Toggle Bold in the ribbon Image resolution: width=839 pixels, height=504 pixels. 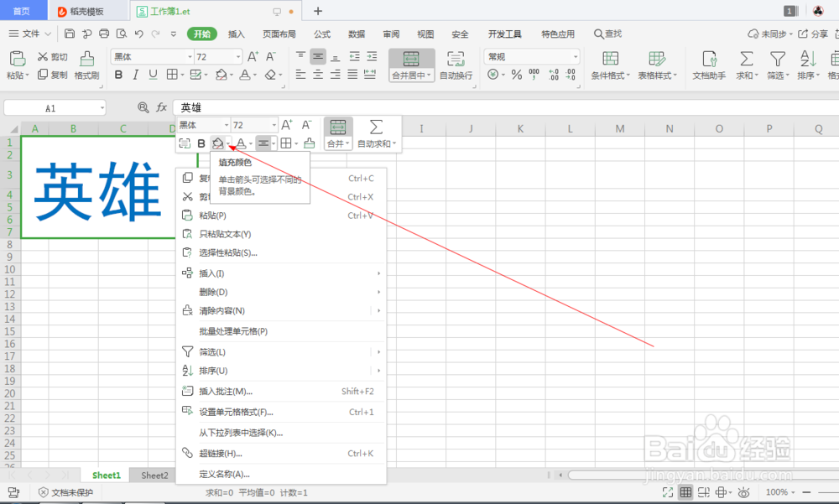(119, 75)
